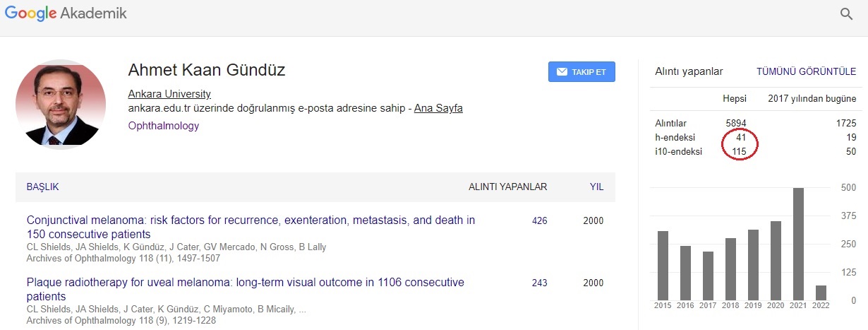Image resolution: width=868 pixels, height=330 pixels.
Task: Sort by ALINTI YAPANLAR column header
Action: 508,187
